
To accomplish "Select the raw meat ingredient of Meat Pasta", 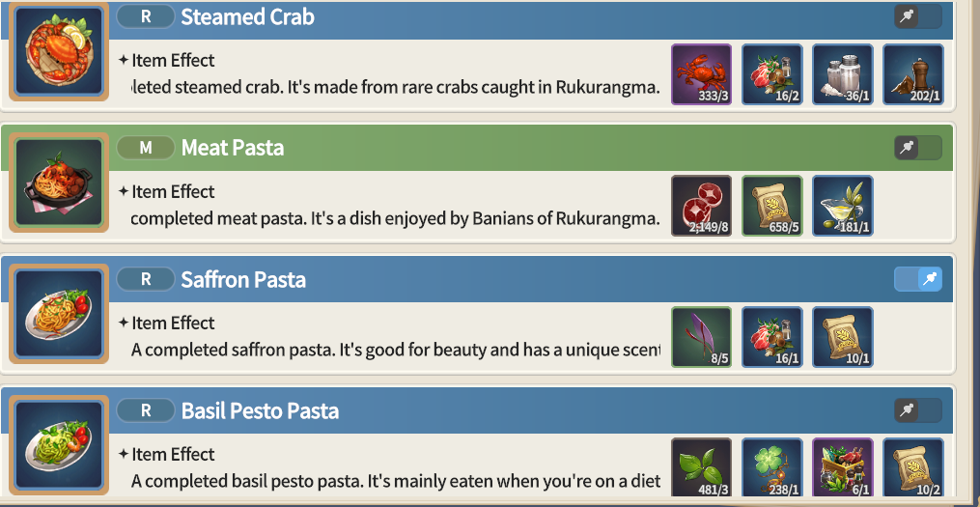I will click(701, 206).
